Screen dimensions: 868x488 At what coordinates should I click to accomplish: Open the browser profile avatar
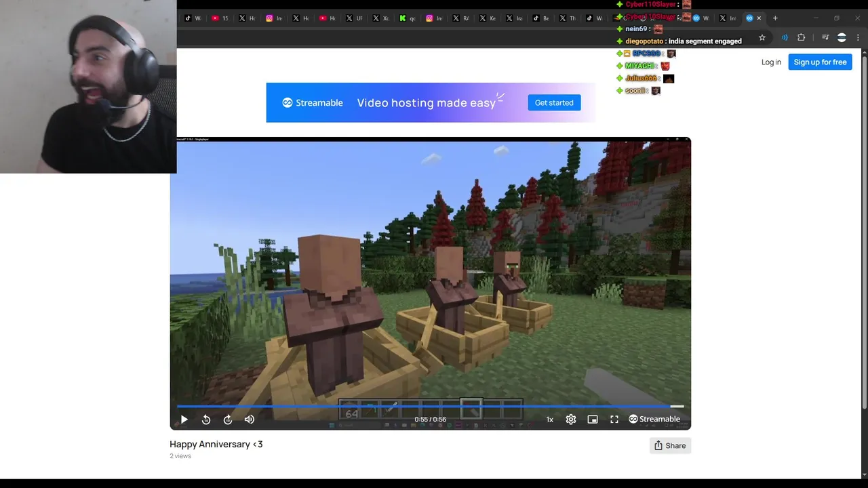842,37
